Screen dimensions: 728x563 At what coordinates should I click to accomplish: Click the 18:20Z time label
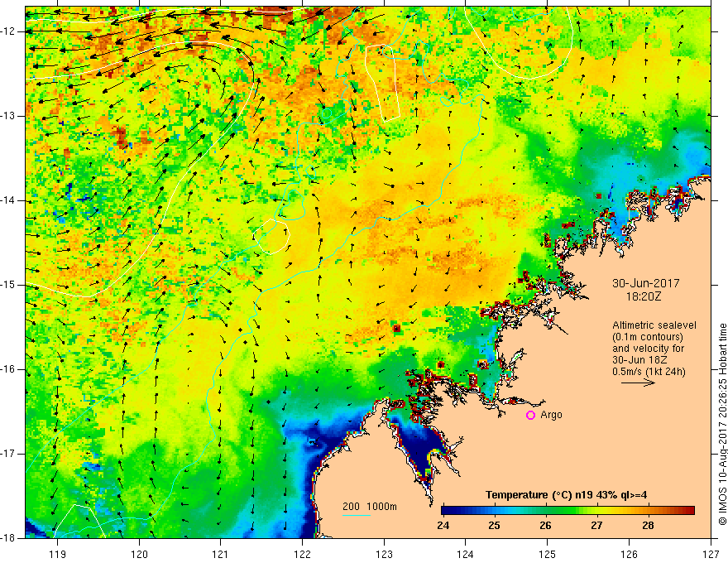coord(643,296)
